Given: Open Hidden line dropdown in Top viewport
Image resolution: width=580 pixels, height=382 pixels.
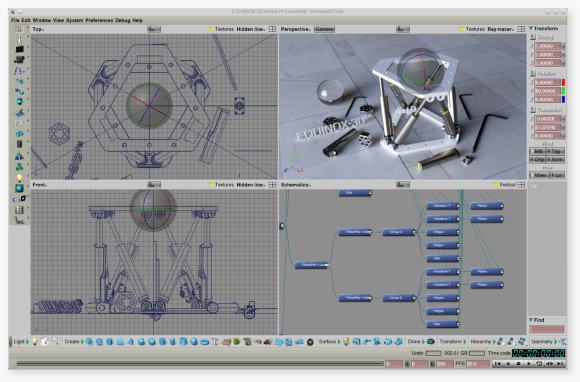Looking at the screenshot, I should [x=251, y=29].
